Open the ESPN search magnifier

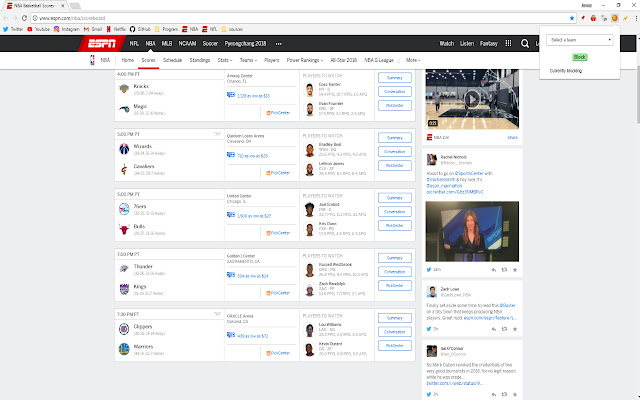pos(525,44)
